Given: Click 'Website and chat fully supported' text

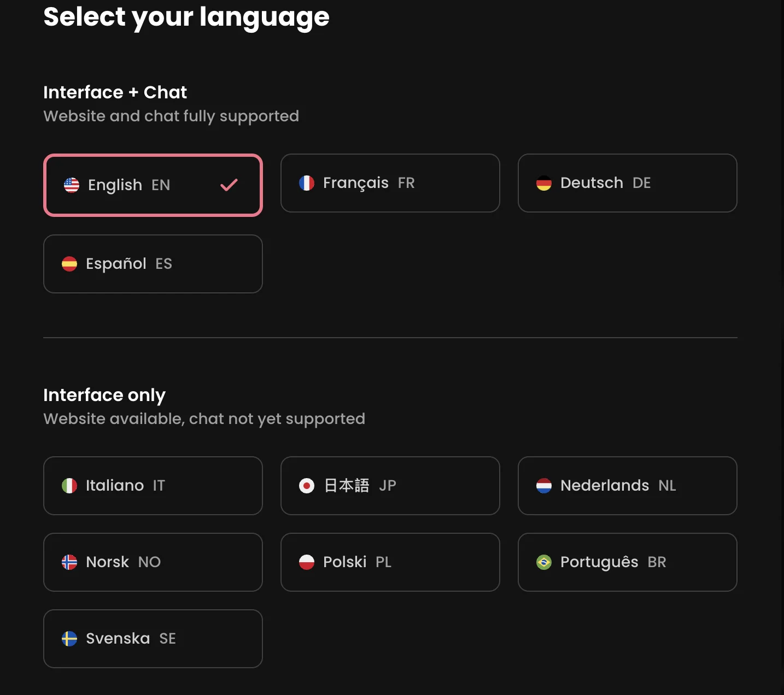Looking at the screenshot, I should point(171,116).
